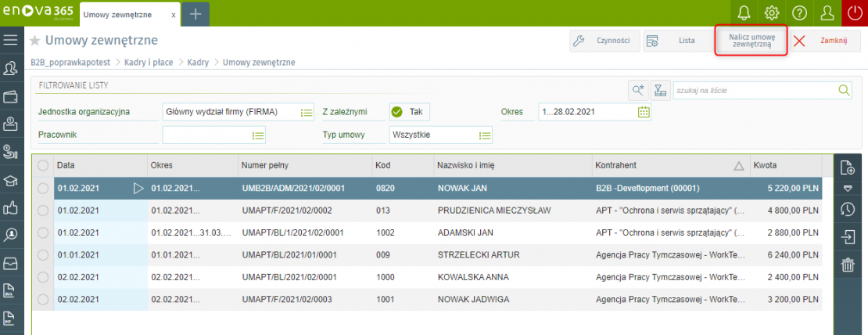The width and height of the screenshot is (868, 335).
Task: Click the add new document icon
Action: (x=848, y=167)
